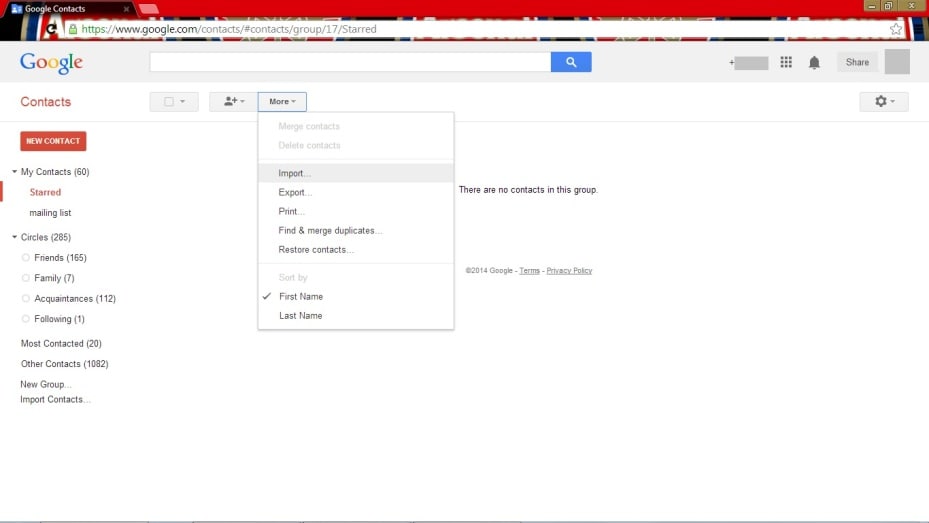The width and height of the screenshot is (929, 523).
Task: Choose Export... from the More menu
Action: point(355,192)
